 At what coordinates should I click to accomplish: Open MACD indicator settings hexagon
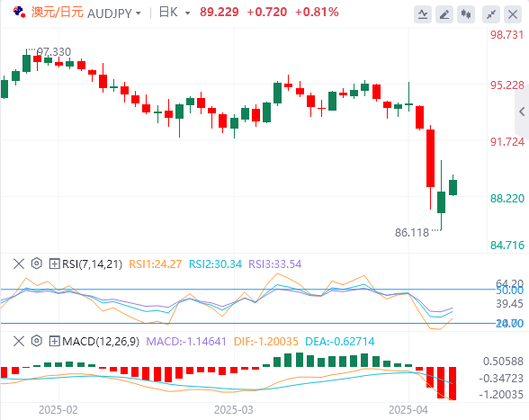pyautogui.click(x=36, y=341)
